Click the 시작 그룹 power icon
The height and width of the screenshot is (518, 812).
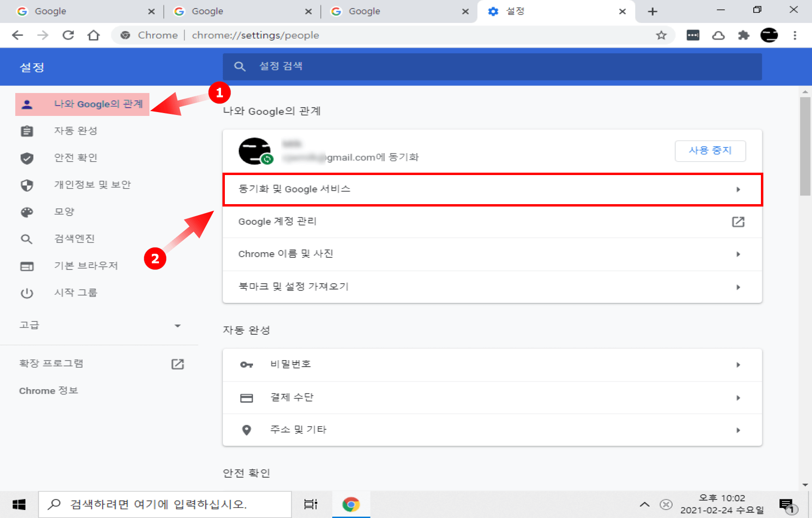pyautogui.click(x=27, y=293)
